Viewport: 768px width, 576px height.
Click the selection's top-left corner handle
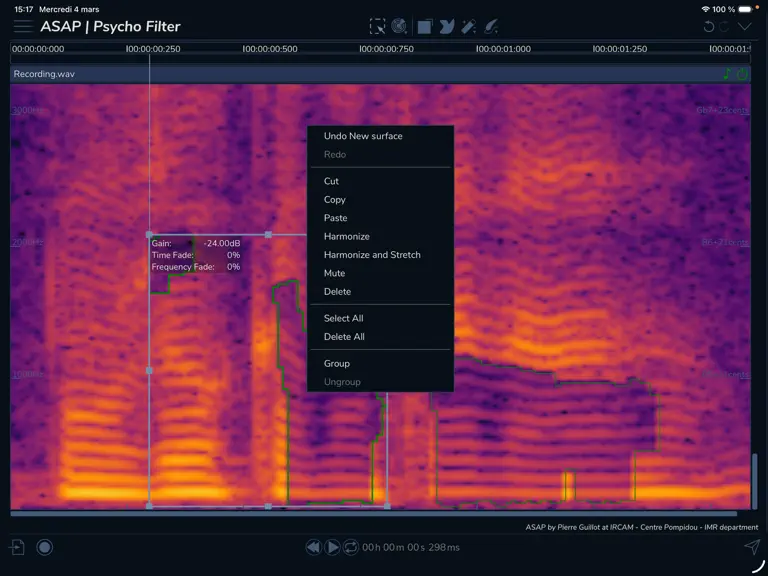(x=149, y=235)
